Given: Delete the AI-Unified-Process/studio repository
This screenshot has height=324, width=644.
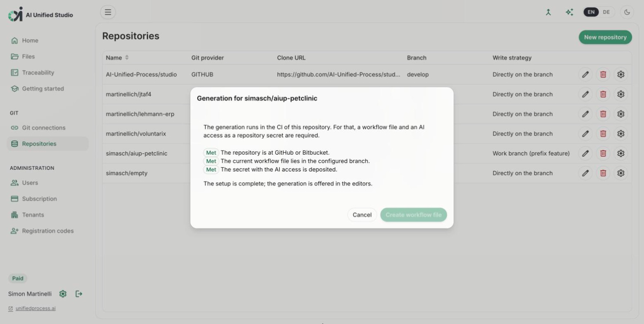Looking at the screenshot, I should [603, 75].
